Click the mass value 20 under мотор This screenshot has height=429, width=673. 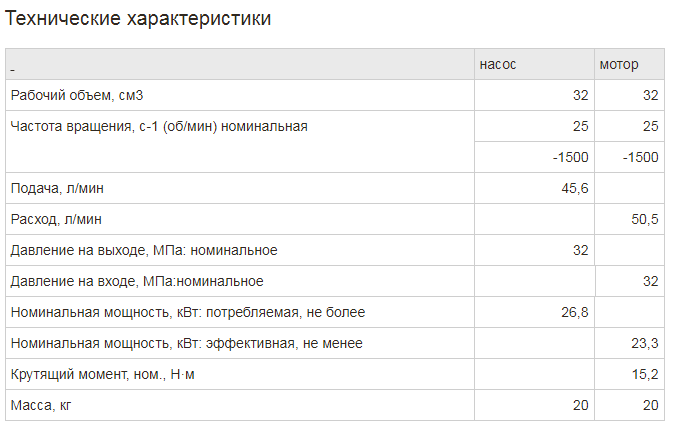(x=650, y=405)
